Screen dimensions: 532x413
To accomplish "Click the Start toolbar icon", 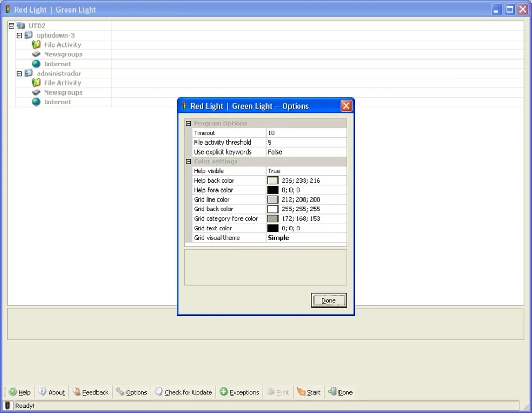I will click(x=301, y=392).
